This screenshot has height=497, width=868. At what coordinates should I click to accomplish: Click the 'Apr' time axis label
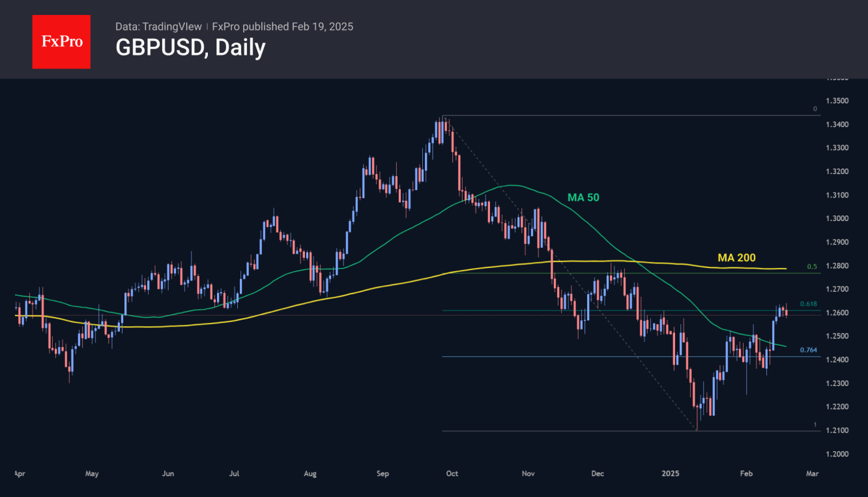pos(20,474)
